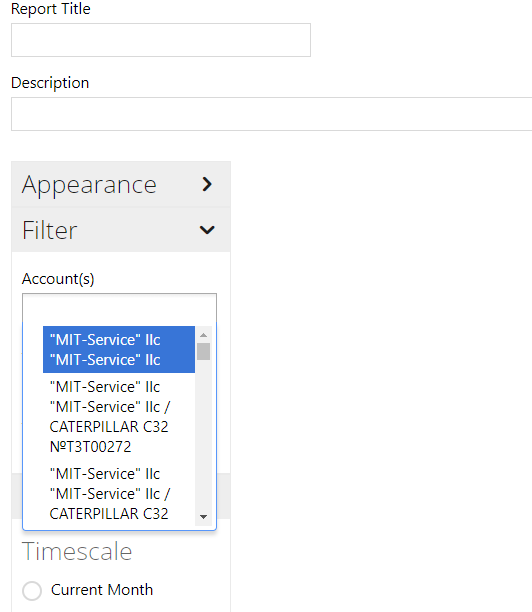
Task: Click the Report Title input field
Action: click(x=161, y=40)
